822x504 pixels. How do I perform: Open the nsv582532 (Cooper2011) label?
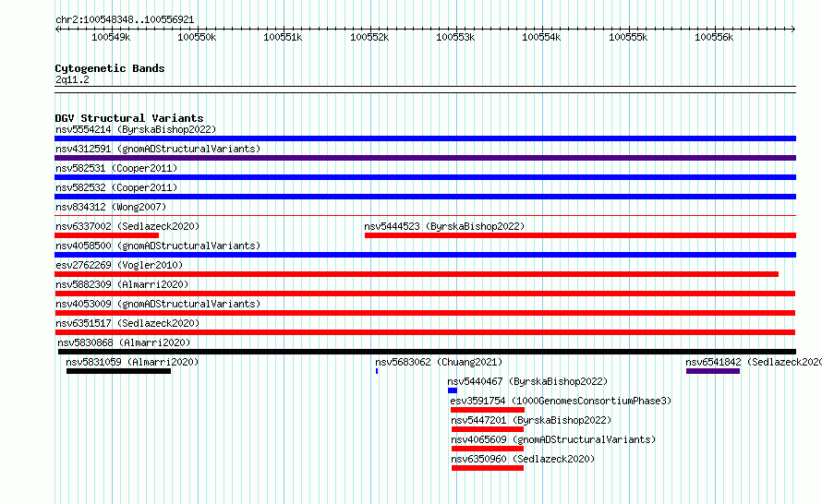click(116, 187)
